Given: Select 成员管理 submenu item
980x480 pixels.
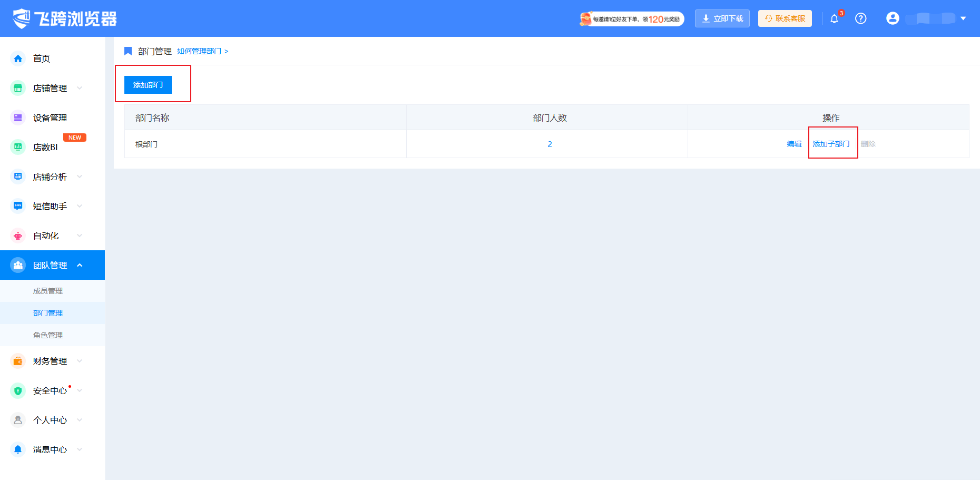Looking at the screenshot, I should tap(53, 291).
